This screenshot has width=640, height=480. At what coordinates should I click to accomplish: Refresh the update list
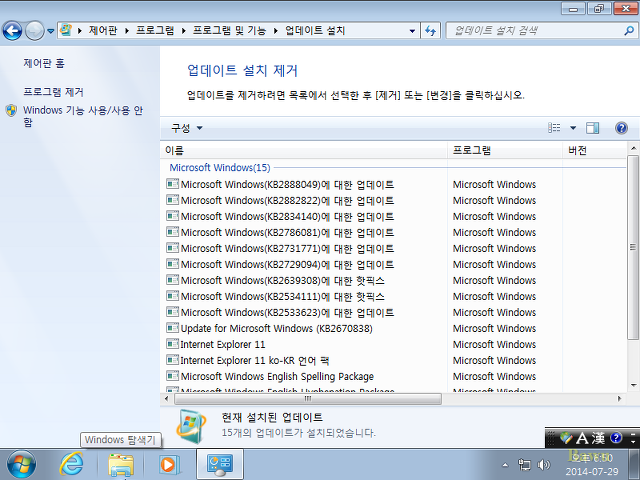tap(431, 31)
